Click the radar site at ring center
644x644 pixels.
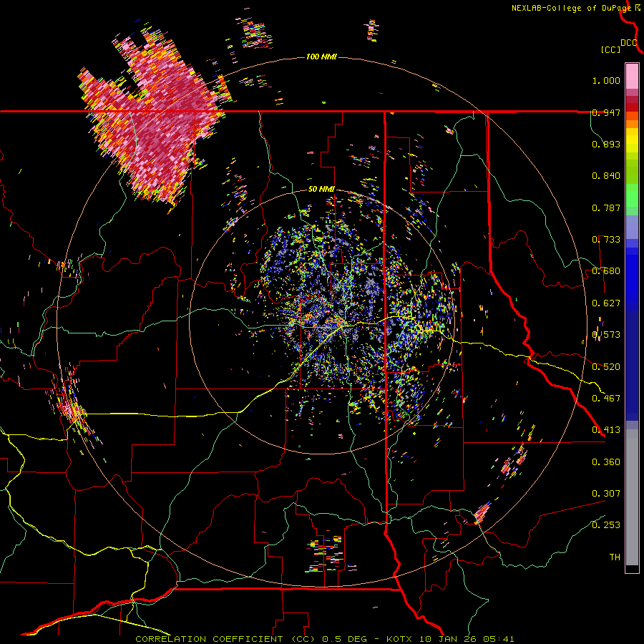pyautogui.click(x=322, y=323)
